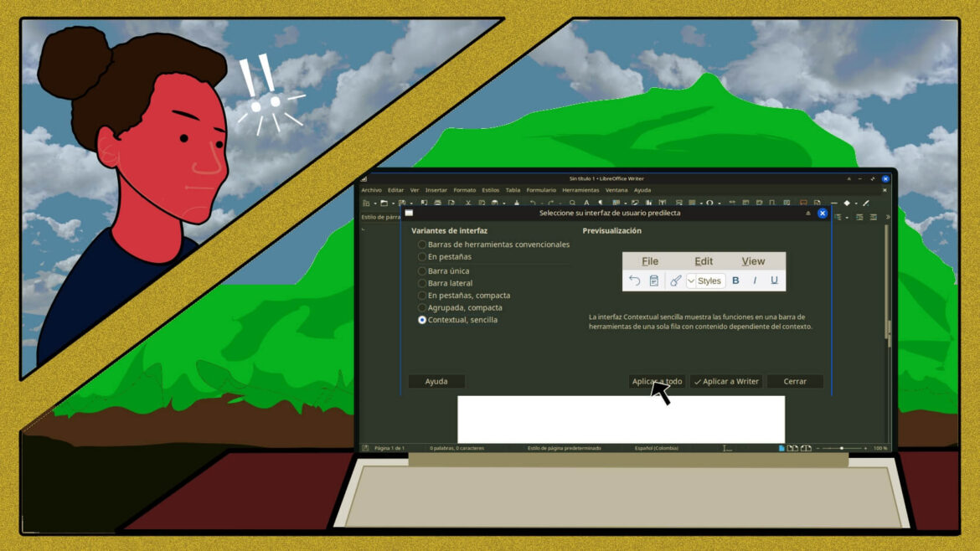Click Página 1 de 1 in status bar
This screenshot has width=980, height=551.
tap(389, 448)
